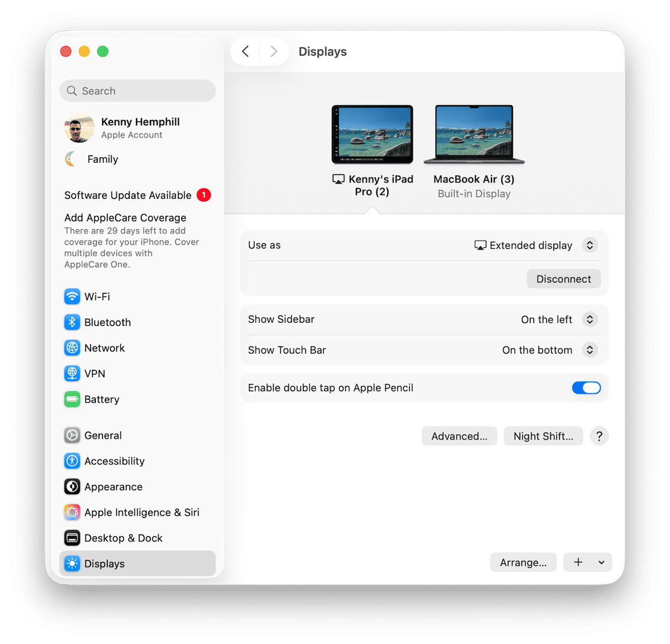The height and width of the screenshot is (644, 670).
Task: Open the VPN icon entry
Action: pos(72,374)
